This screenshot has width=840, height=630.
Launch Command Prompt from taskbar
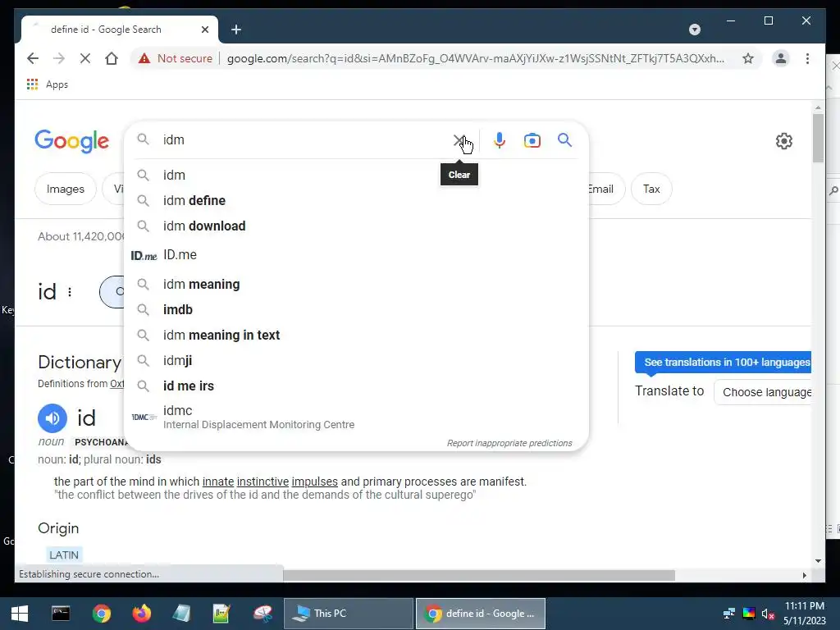tap(61, 614)
